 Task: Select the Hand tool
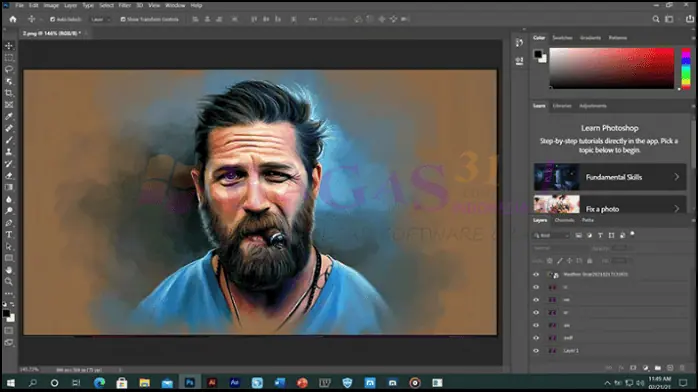9,270
